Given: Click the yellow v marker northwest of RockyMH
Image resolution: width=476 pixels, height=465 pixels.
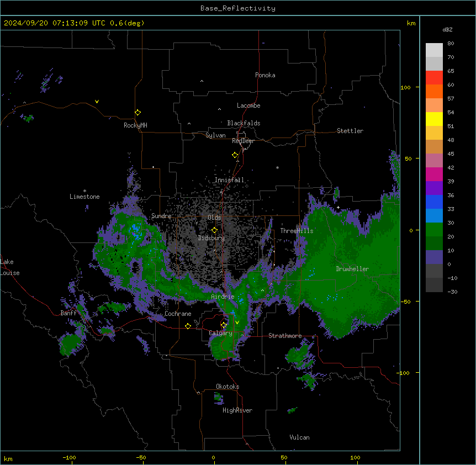Looking at the screenshot, I should [97, 102].
